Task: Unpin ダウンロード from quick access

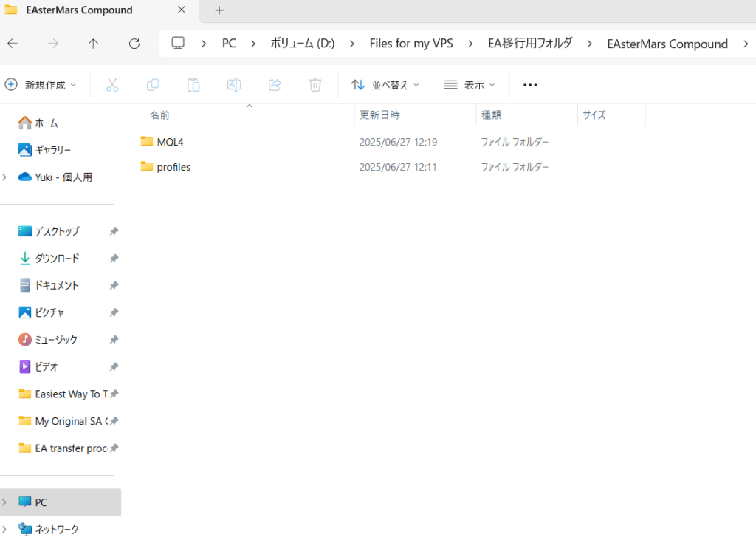Action: point(114,259)
